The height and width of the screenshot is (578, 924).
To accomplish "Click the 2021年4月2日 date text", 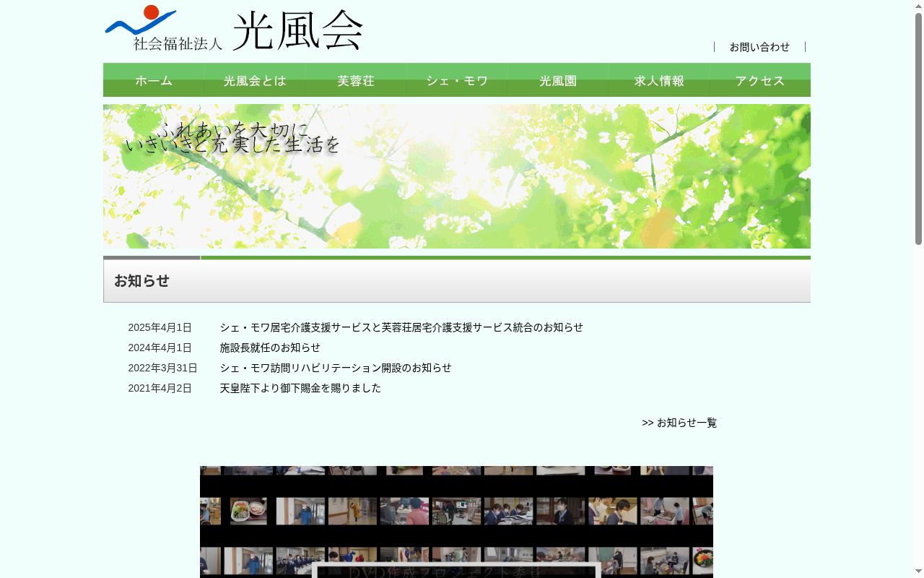I will point(160,388).
